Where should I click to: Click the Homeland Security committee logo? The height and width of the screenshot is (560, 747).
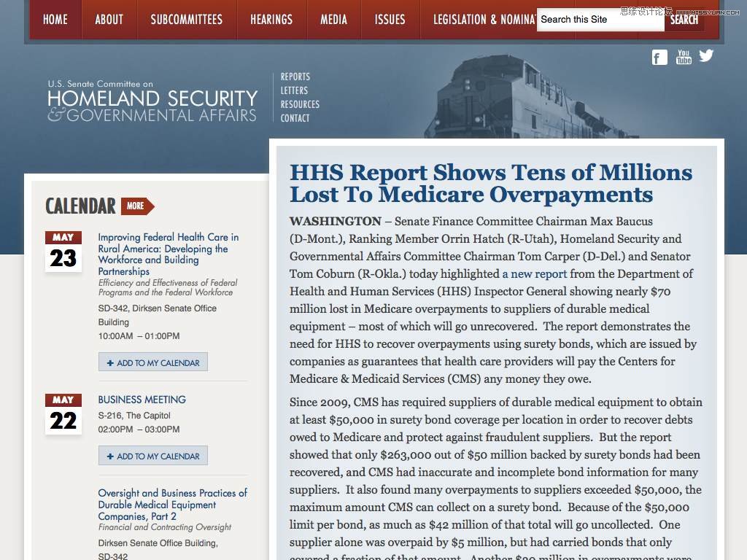click(x=152, y=101)
